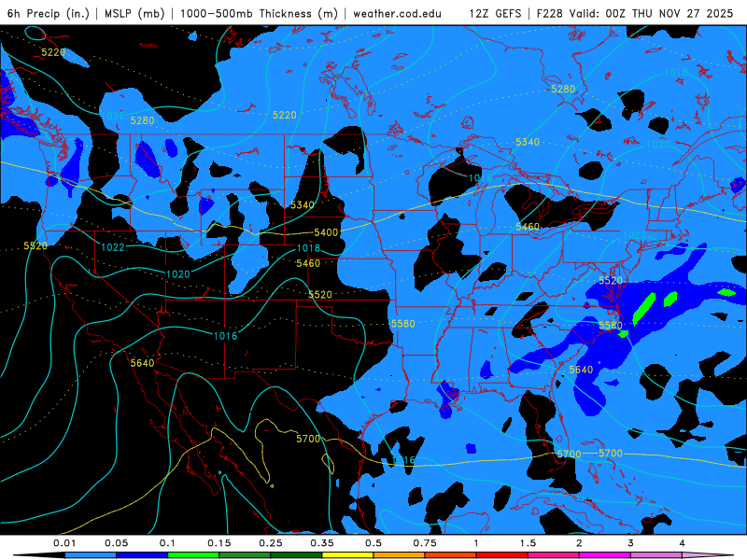The width and height of the screenshot is (747, 560).
Task: Click the 5700 thickness label over northern Mexico
Action: (x=308, y=439)
